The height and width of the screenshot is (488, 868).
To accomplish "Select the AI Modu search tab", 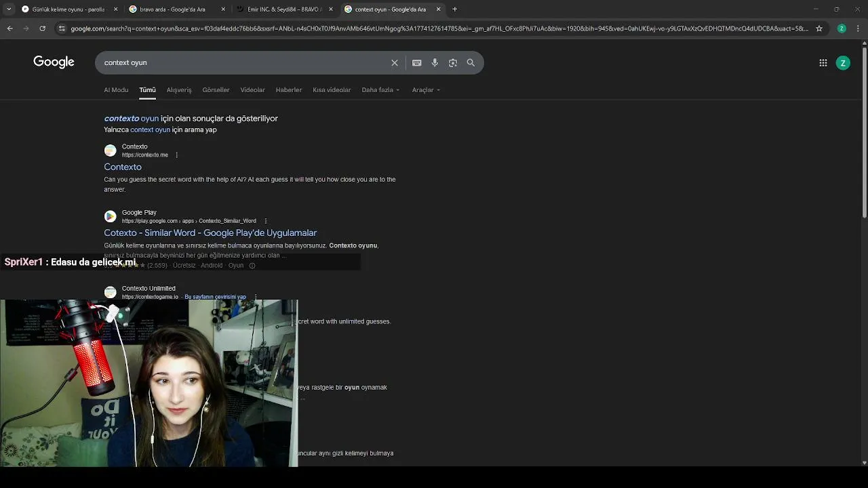I will pyautogui.click(x=116, y=90).
